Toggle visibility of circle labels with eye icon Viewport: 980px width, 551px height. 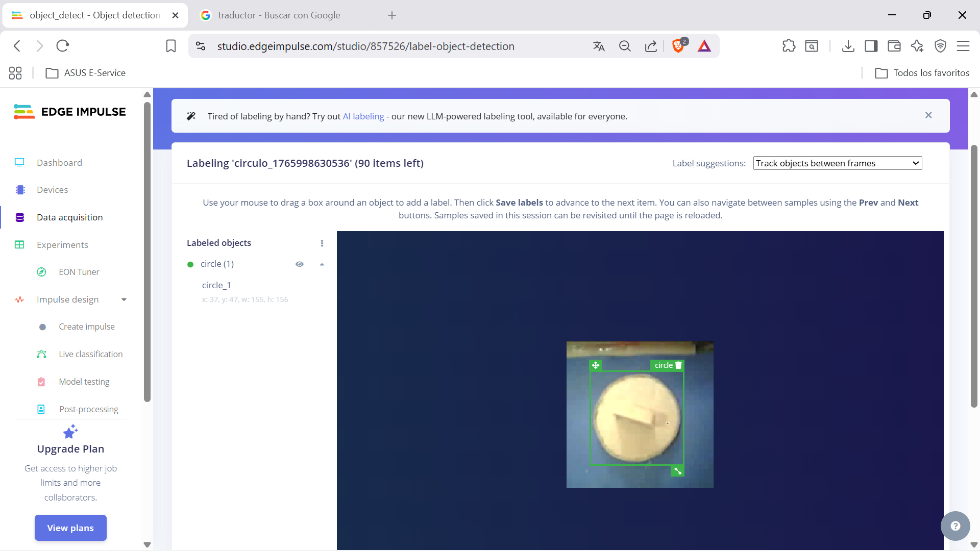pos(300,264)
